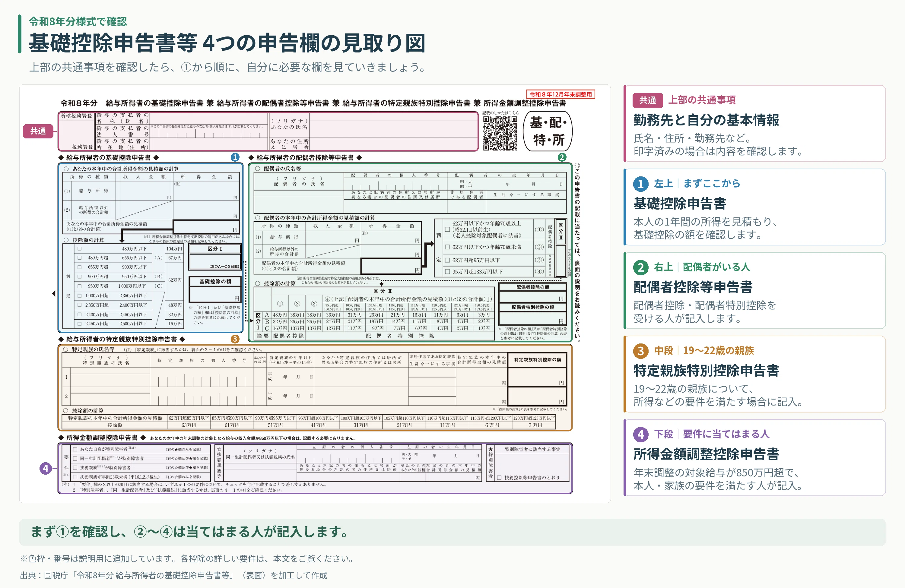Image resolution: width=905 pixels, height=588 pixels.
Task: Click the 給与の支払者の法人番号 digit boxes
Action: [x=209, y=134]
